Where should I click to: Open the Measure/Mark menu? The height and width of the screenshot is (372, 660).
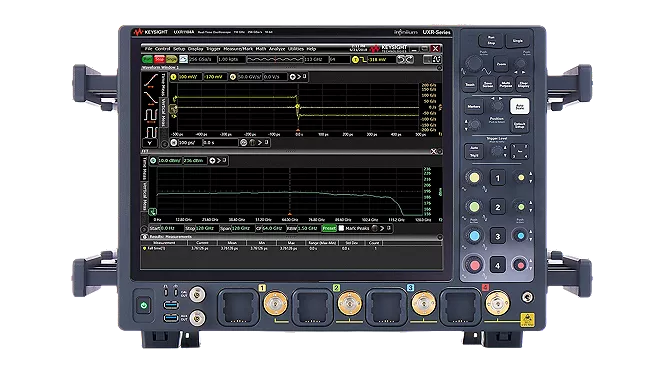(238, 49)
